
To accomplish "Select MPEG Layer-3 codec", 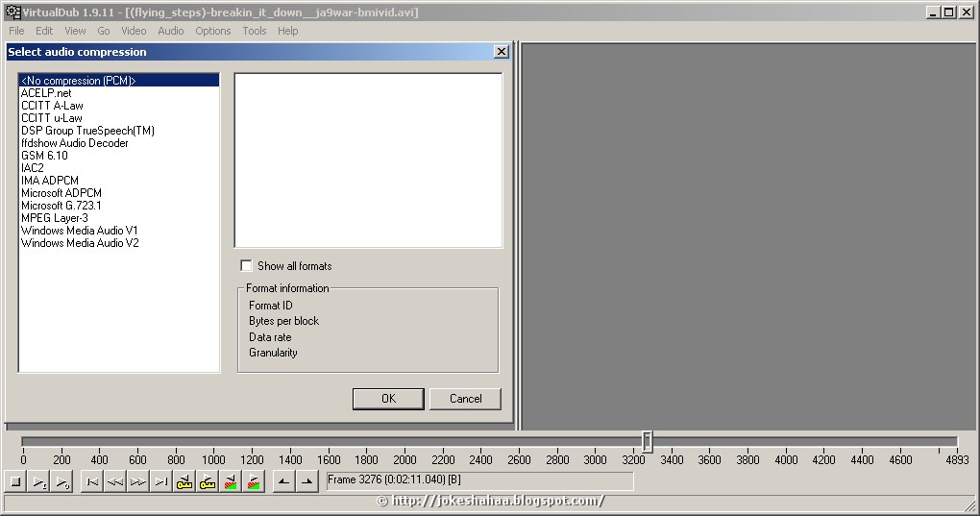I will point(119,218).
